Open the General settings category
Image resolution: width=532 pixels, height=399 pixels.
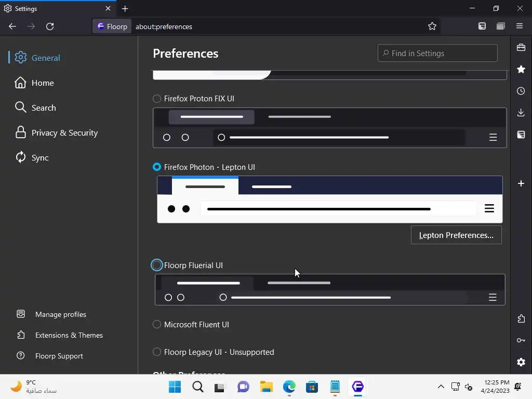pyautogui.click(x=37, y=58)
